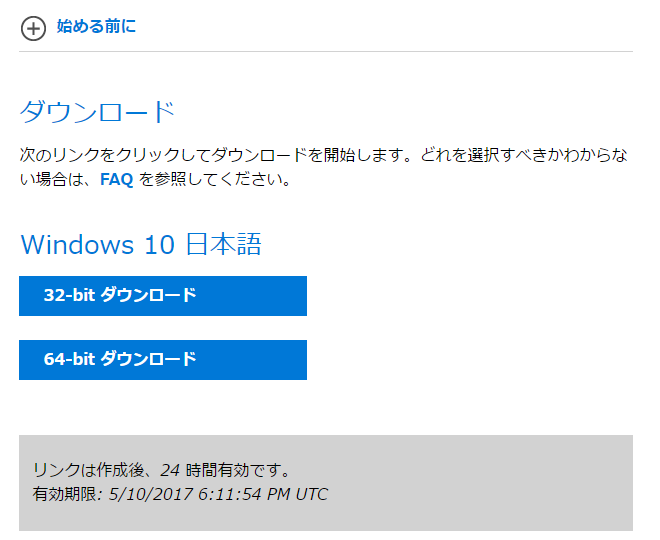Open the 始める前に link text
The image size is (660, 540).
tap(96, 26)
